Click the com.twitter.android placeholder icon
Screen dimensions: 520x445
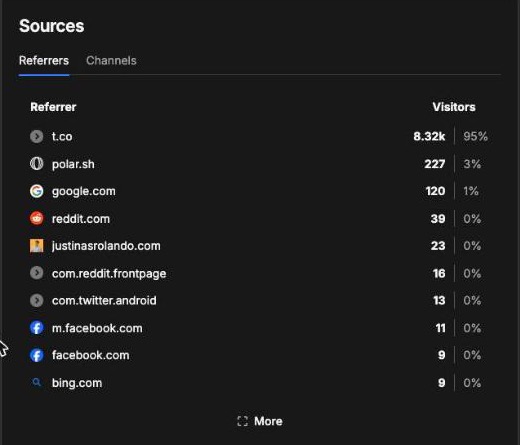click(x=37, y=300)
